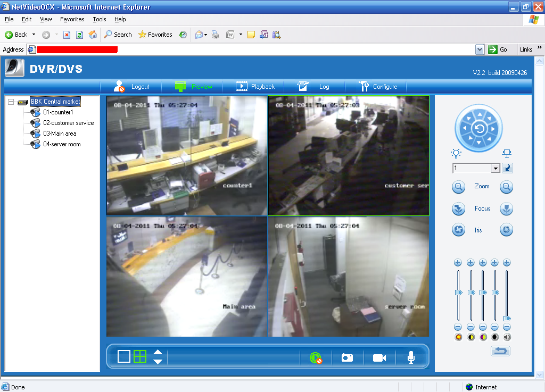Viewport: 545px width, 392px height.
Task: Open the PTZ preset number dropdown
Action: [496, 168]
